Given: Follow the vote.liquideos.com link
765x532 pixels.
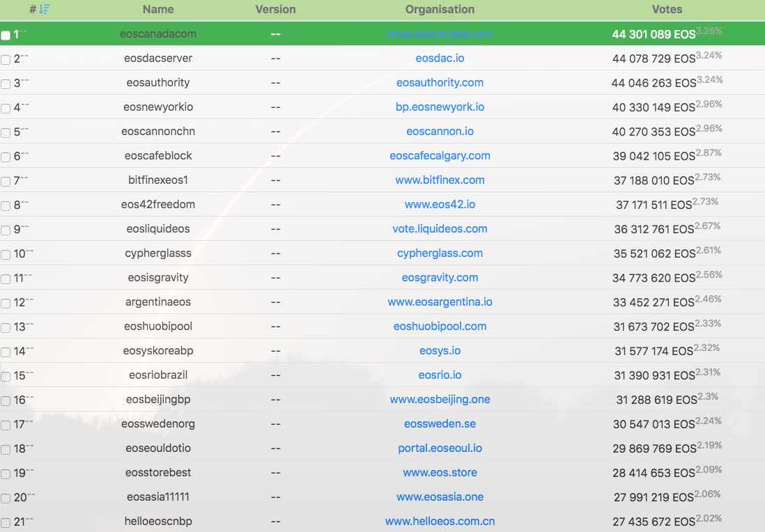Looking at the screenshot, I should pyautogui.click(x=440, y=228).
